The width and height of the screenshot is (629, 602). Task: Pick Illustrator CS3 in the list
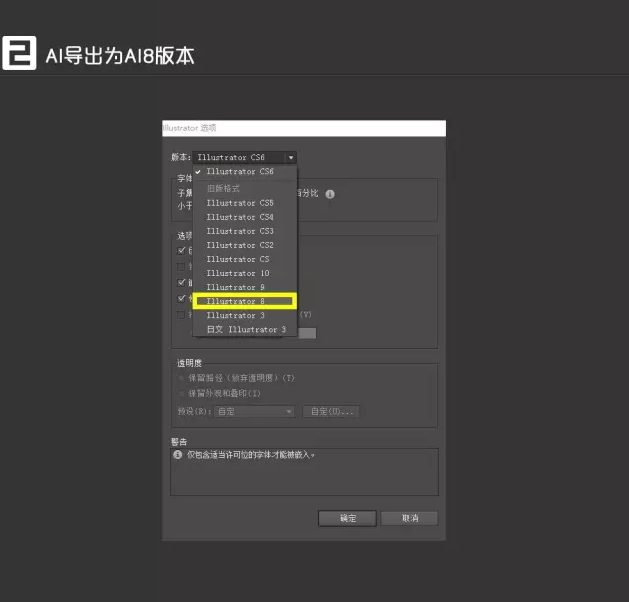(245, 231)
